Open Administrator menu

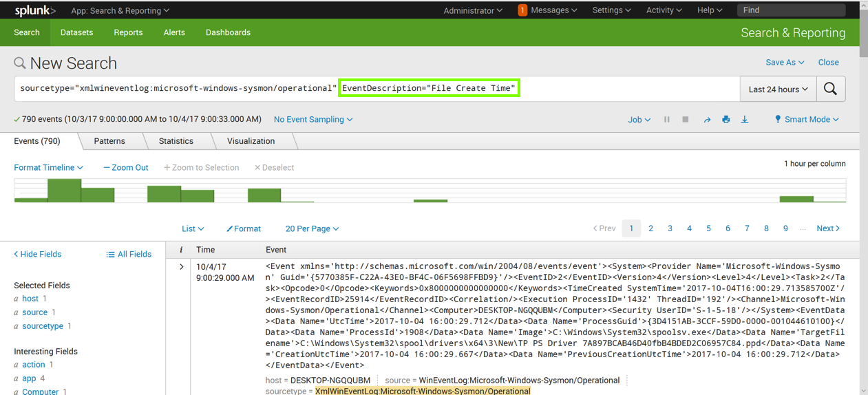pyautogui.click(x=473, y=10)
